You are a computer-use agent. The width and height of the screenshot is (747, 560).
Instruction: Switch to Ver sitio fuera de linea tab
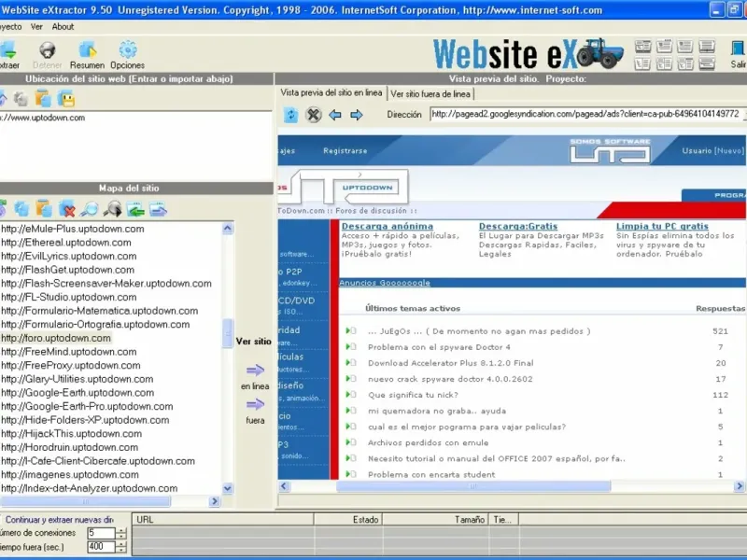430,94
